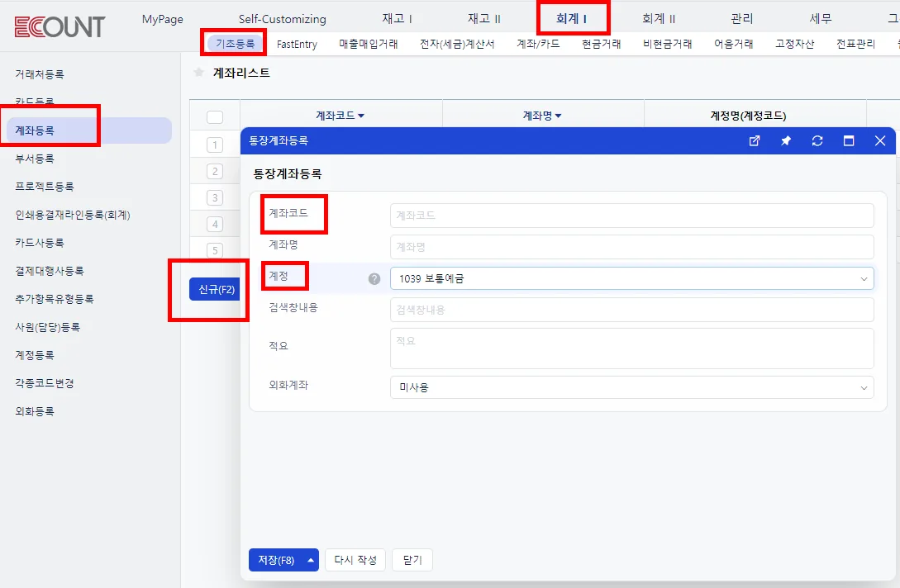Viewport: 900px width, 588px height.
Task: Select the 계좌/카드 submenu tab
Action: (538, 44)
